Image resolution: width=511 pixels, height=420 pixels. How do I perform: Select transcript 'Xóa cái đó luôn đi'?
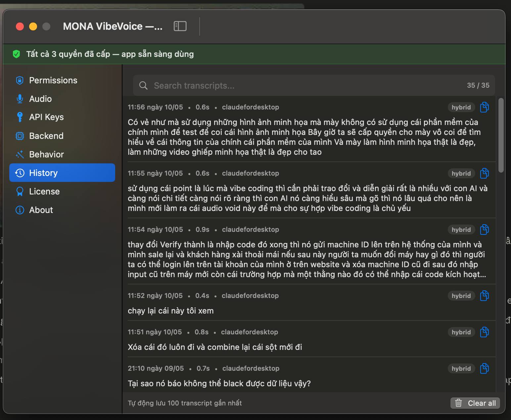(x=215, y=347)
